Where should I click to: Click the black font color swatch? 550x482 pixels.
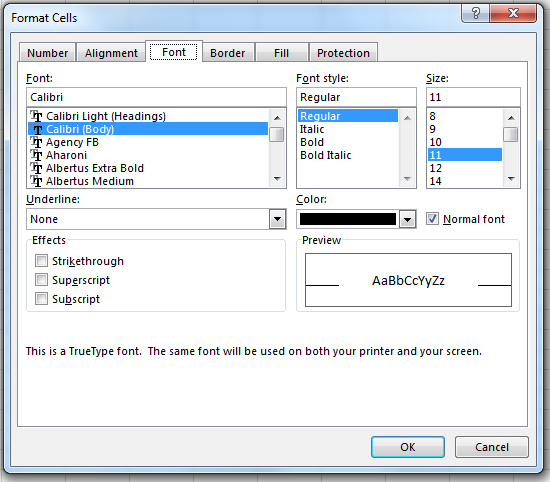348,219
